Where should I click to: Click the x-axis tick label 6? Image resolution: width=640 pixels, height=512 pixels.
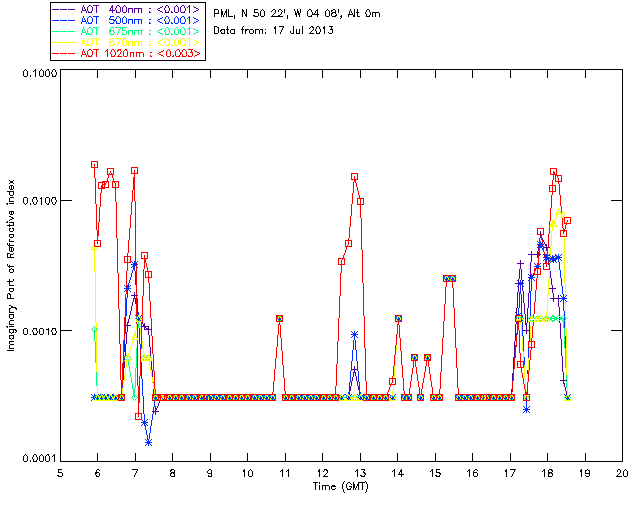pos(98,473)
